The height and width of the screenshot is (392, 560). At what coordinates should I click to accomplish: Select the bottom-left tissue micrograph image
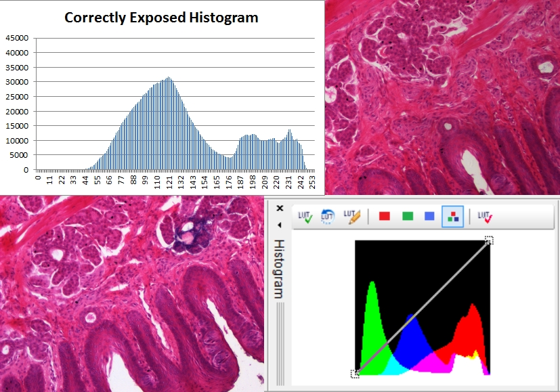(x=132, y=293)
